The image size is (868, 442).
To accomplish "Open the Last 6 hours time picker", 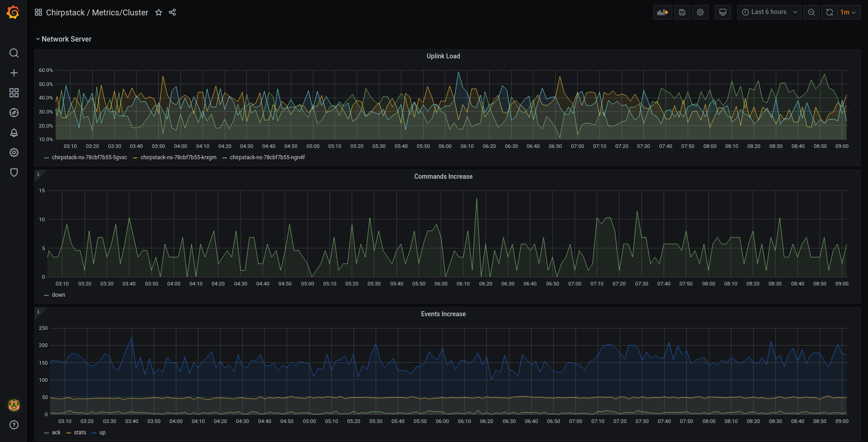I will [769, 12].
